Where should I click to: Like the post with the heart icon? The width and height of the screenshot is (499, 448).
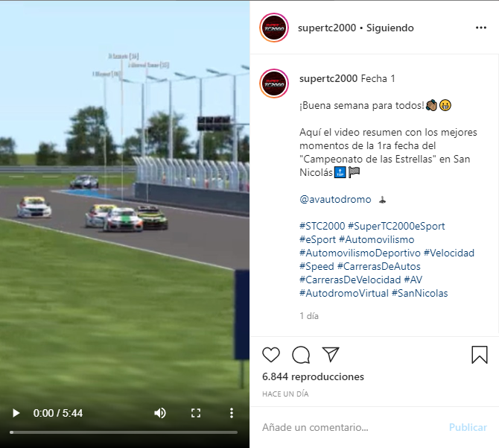click(x=271, y=354)
